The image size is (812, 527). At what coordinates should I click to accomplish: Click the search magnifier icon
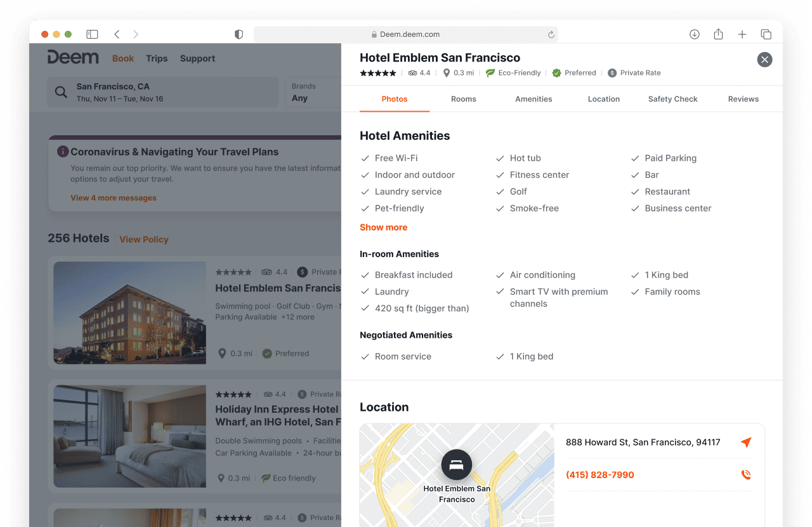(x=61, y=92)
